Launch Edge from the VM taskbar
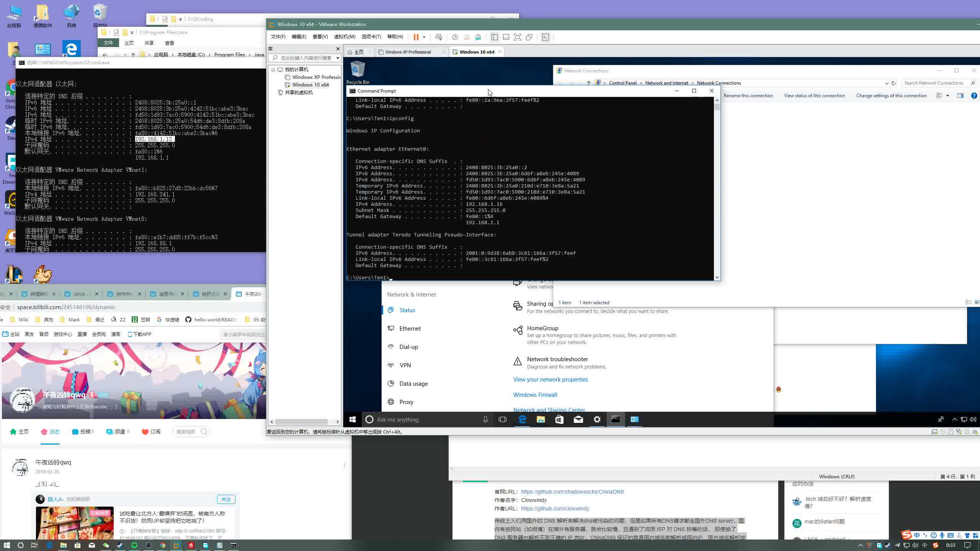Screen dimensions: 980x551 click(x=522, y=420)
